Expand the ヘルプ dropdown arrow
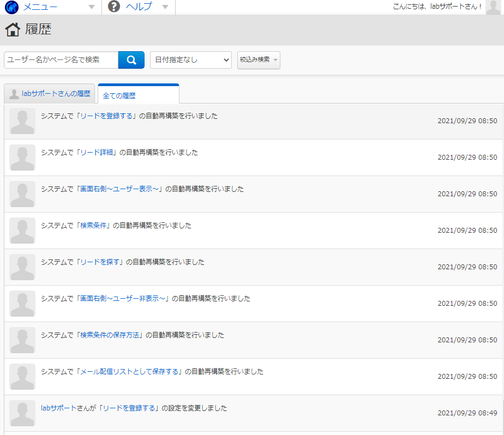Image resolution: width=504 pixels, height=435 pixels. pos(165,7)
